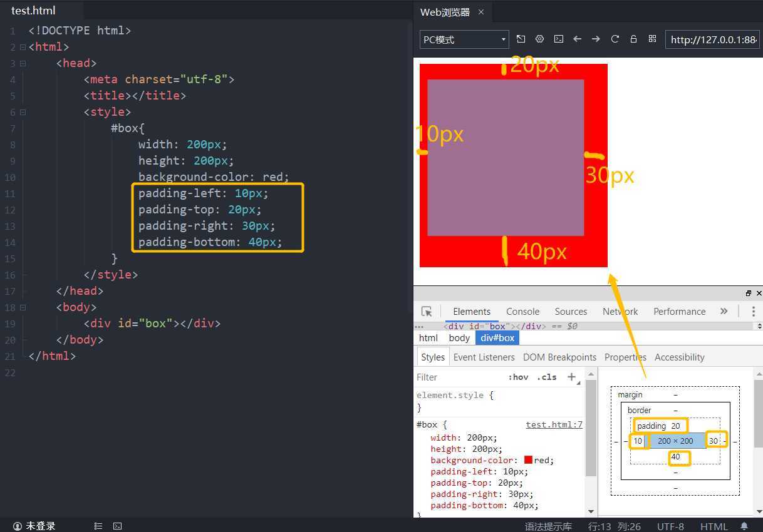
Task: Open the DOM Breakpoints sub-tab
Action: coord(559,357)
